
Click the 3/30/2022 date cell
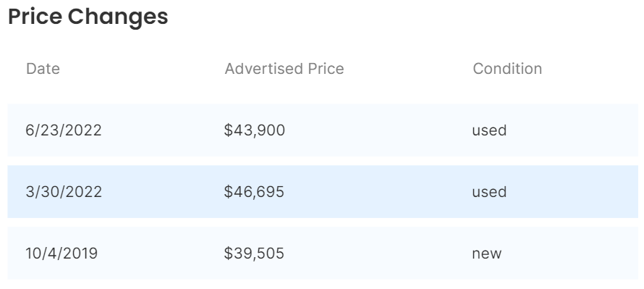click(64, 192)
